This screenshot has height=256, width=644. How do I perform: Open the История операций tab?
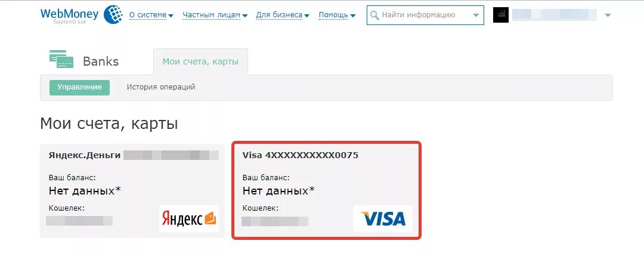[161, 87]
